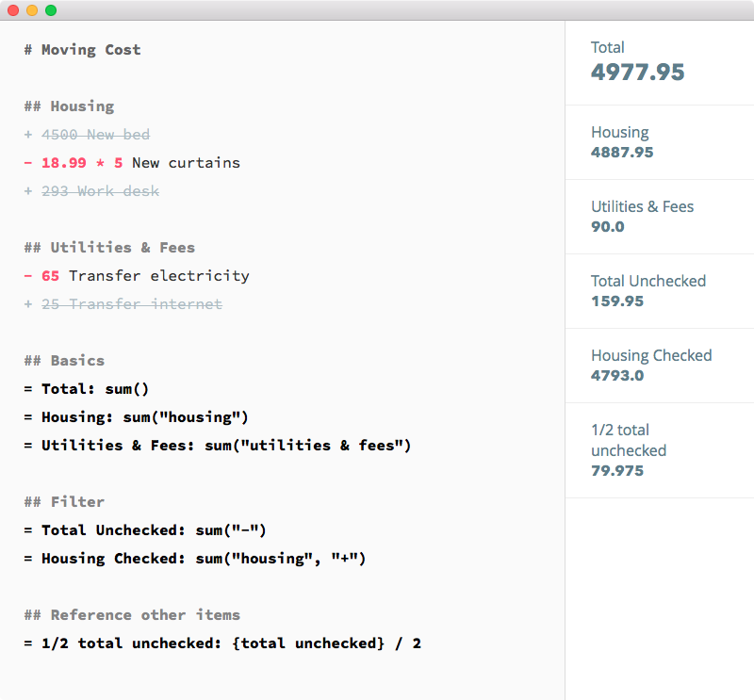Select the Utilities & Fees 90.0 result
The height and width of the screenshot is (700, 754).
click(x=660, y=217)
